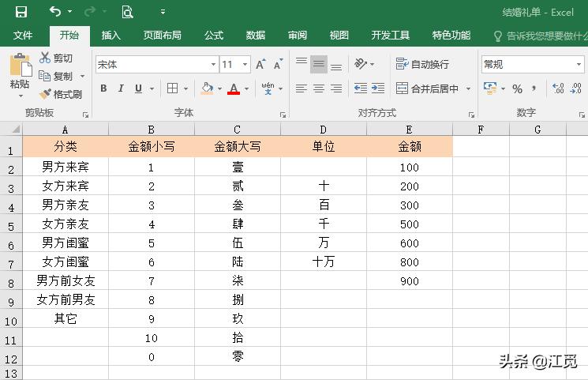Open the Font dialog launcher
This screenshot has width=588, height=380.
coord(283,115)
